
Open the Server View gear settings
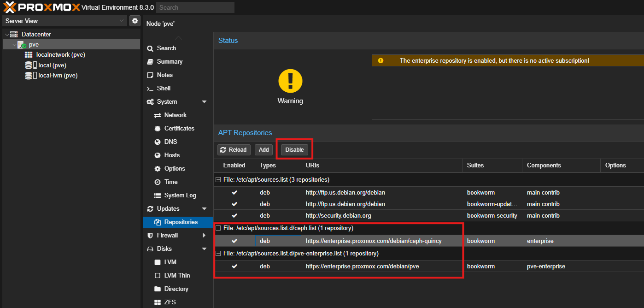(x=135, y=21)
